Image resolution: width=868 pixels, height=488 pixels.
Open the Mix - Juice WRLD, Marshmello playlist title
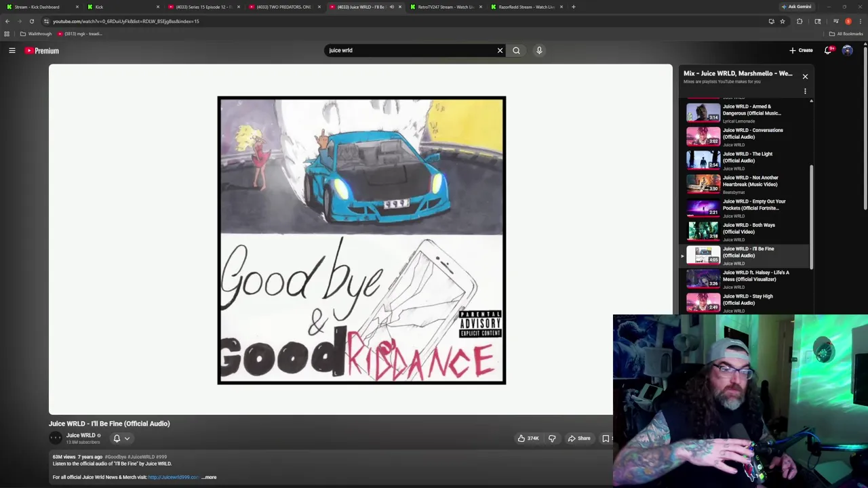(x=738, y=73)
